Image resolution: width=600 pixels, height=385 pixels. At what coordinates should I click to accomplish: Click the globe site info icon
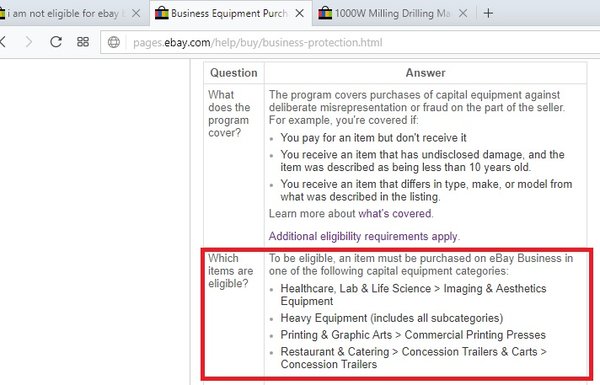click(114, 42)
